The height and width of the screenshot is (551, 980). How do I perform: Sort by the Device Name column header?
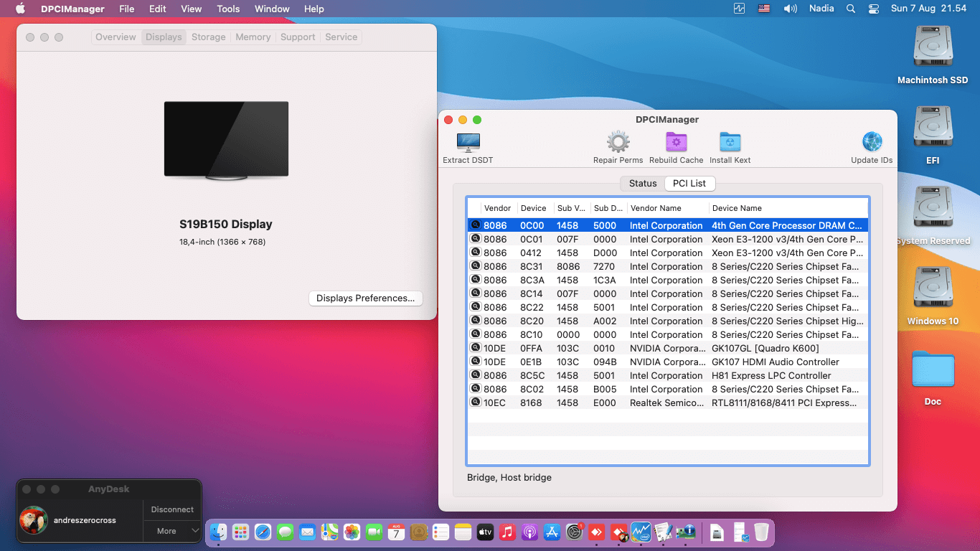pyautogui.click(x=736, y=208)
